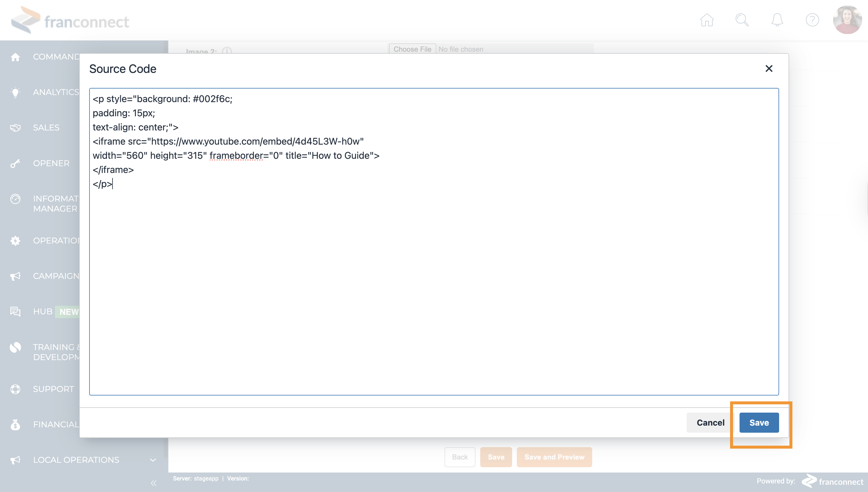Click the help question mark icon
868x492 pixels.
[x=812, y=20]
